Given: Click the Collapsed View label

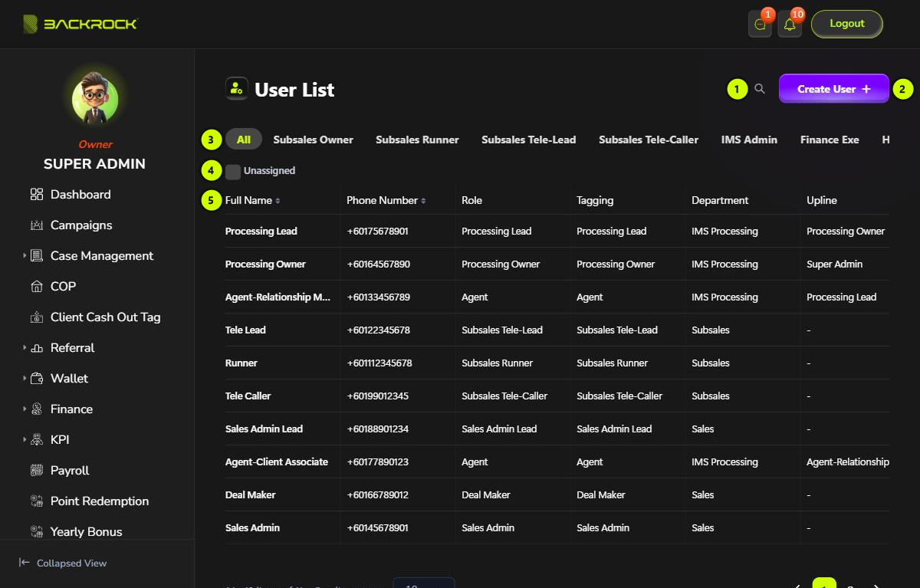Looking at the screenshot, I should 71,563.
